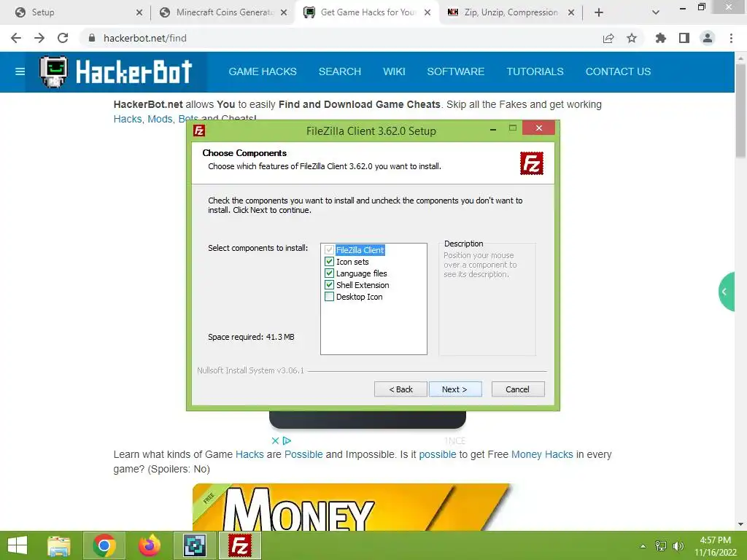Open volume speaker tray icon
The image size is (747, 560).
pos(678,545)
